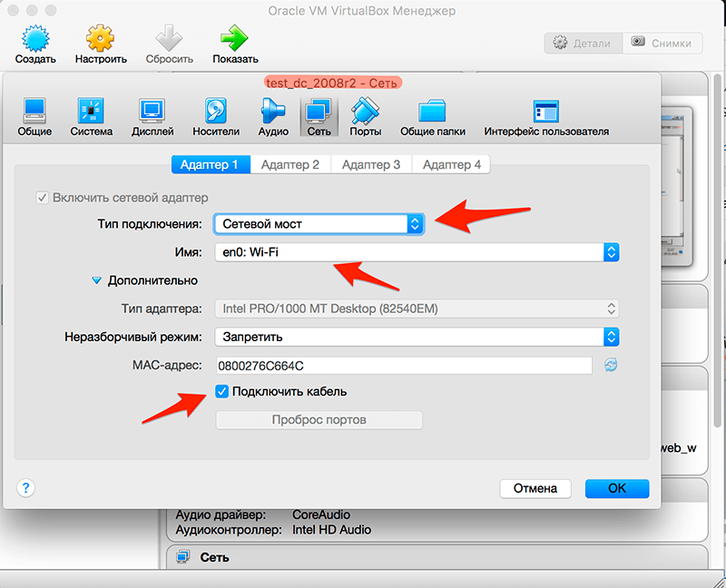The height and width of the screenshot is (588, 726).
Task: Click the CoreAudio value in details
Action: (321, 514)
